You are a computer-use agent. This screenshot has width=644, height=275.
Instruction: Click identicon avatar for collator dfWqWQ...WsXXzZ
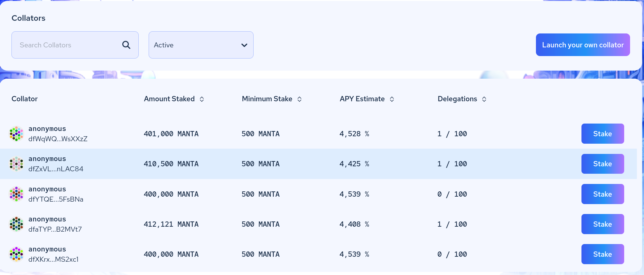[x=16, y=134]
